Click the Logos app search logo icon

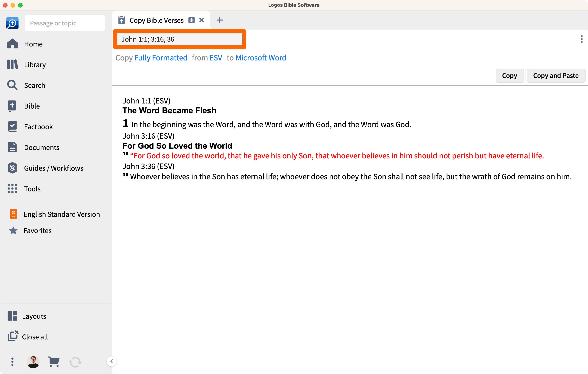coord(12,23)
